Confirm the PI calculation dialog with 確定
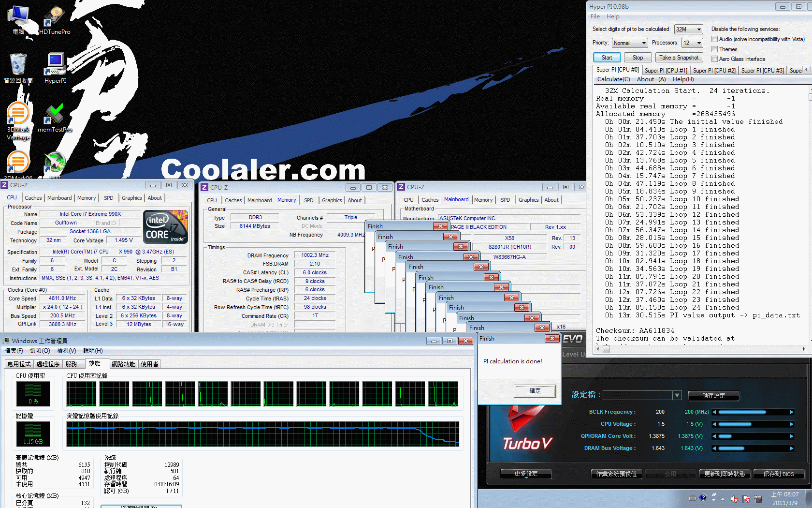This screenshot has width=812, height=508. click(x=535, y=391)
